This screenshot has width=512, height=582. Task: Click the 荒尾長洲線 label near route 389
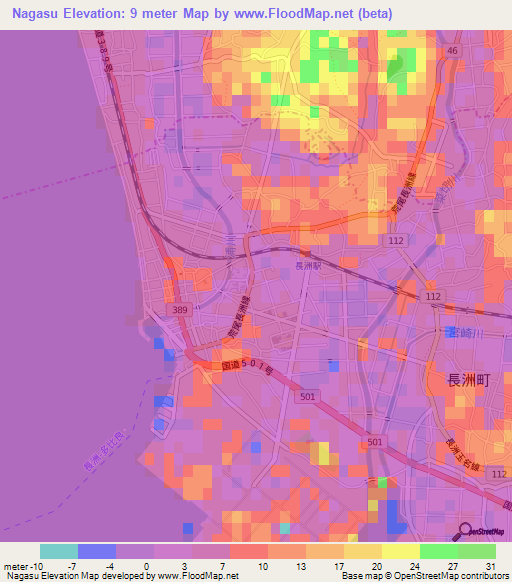coord(239,316)
